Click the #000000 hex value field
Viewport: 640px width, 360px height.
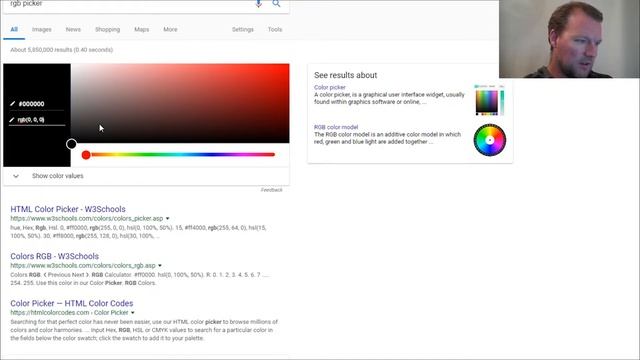(x=37, y=104)
